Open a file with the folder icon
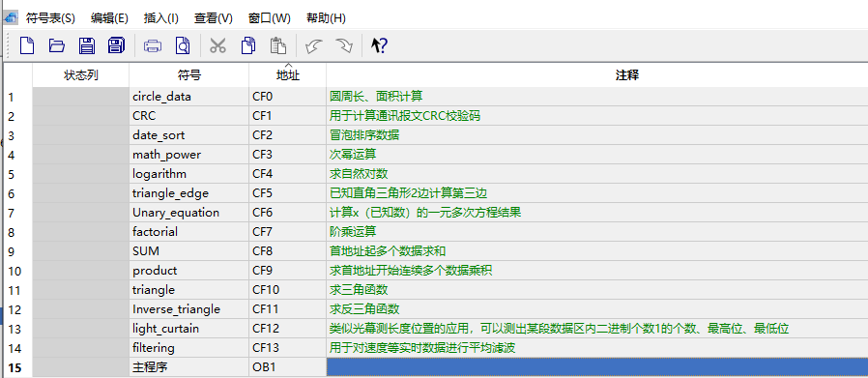Viewport: 868px width, 378px height. 56,45
